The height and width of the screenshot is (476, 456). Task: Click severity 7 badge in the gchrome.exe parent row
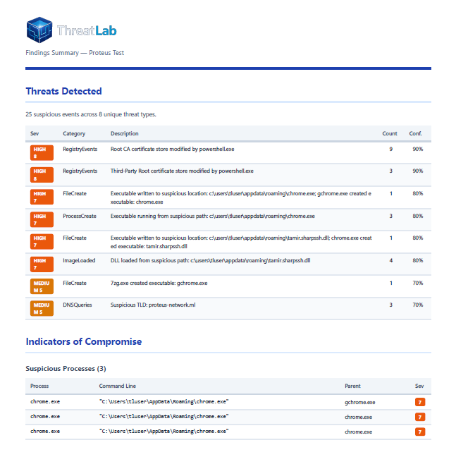[x=420, y=402]
